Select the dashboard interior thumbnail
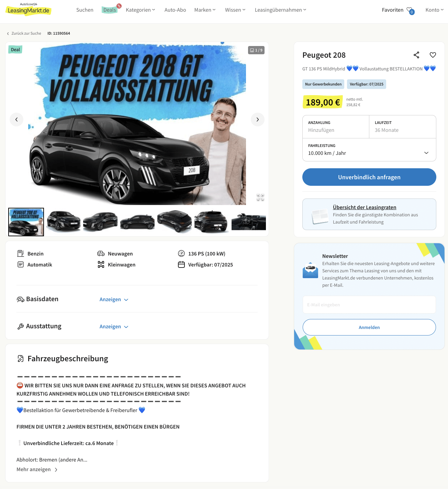Image resolution: width=448 pixels, height=489 pixels. tap(249, 222)
